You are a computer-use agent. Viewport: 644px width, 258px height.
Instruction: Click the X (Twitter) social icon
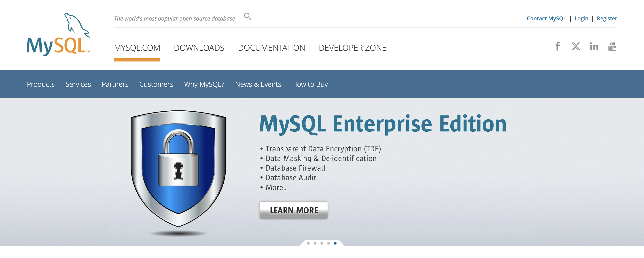pos(576,47)
